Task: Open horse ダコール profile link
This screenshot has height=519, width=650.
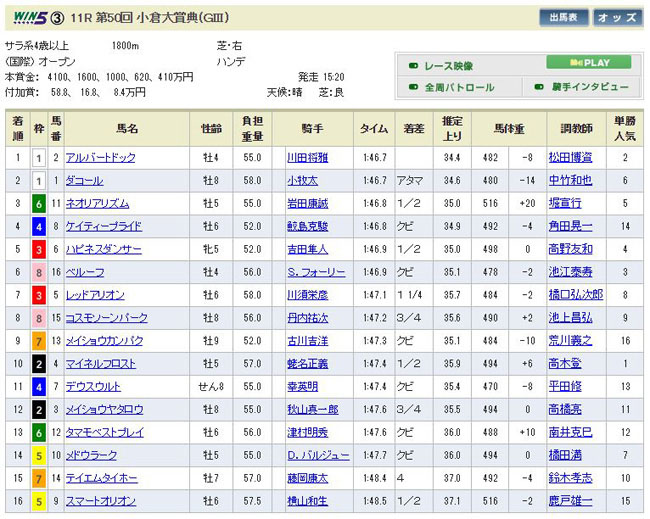Action: click(83, 181)
